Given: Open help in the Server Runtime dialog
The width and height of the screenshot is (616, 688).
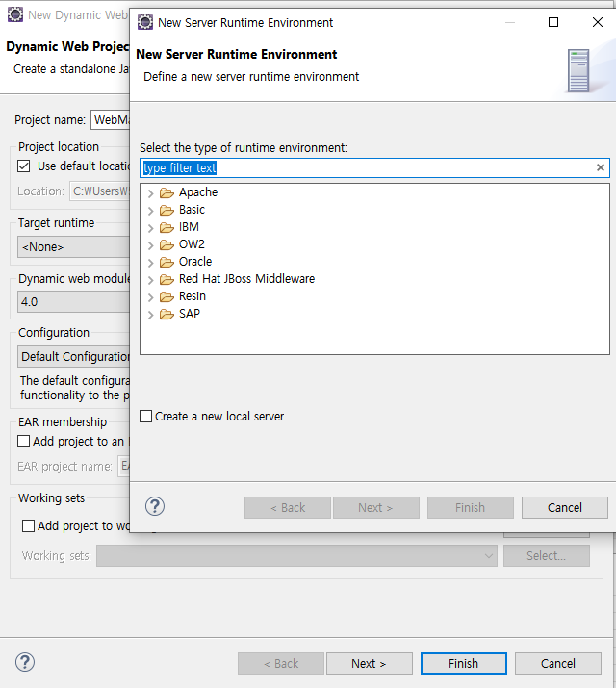Looking at the screenshot, I should click(x=155, y=506).
